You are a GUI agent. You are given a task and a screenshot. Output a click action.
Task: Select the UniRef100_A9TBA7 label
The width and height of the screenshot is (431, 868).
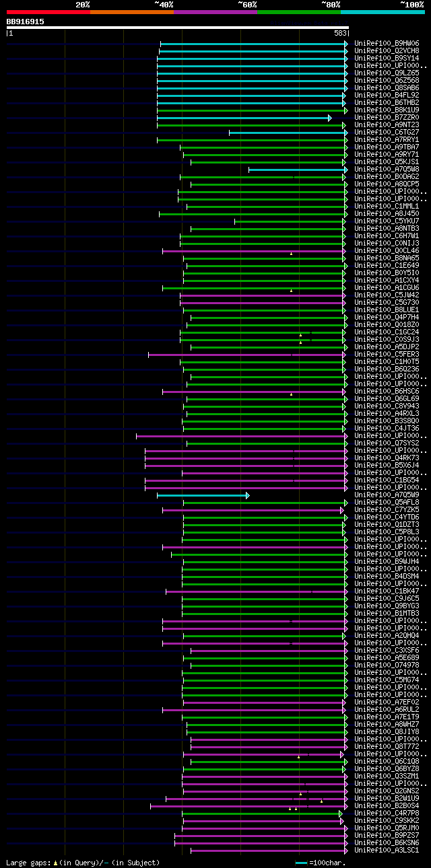point(386,147)
